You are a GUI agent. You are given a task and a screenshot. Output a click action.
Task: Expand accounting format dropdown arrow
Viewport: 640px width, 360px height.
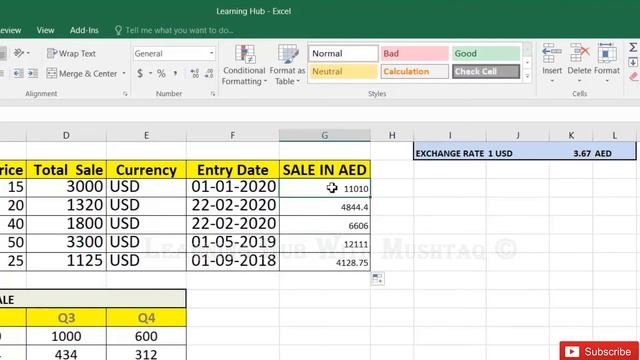click(150, 73)
